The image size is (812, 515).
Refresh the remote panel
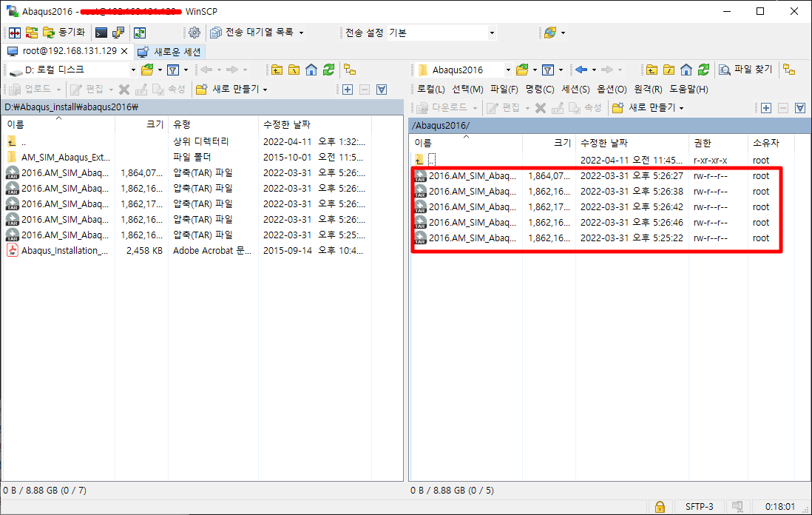[x=703, y=70]
